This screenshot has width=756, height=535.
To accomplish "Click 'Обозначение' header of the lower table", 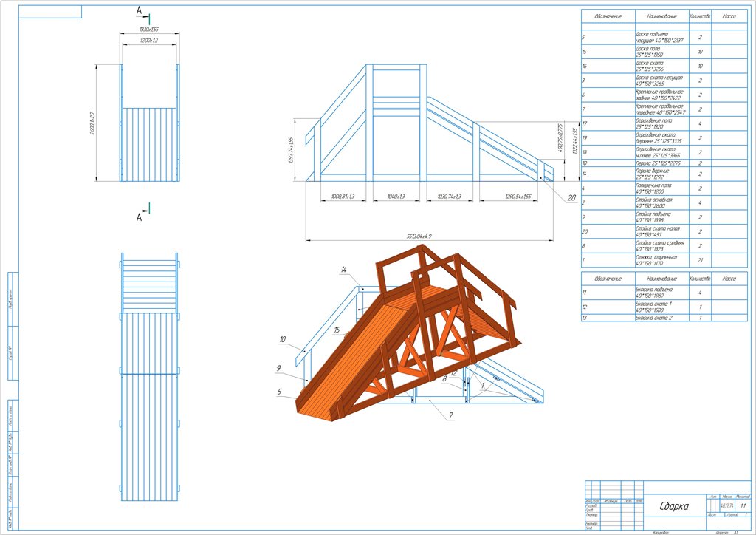I will (608, 279).
